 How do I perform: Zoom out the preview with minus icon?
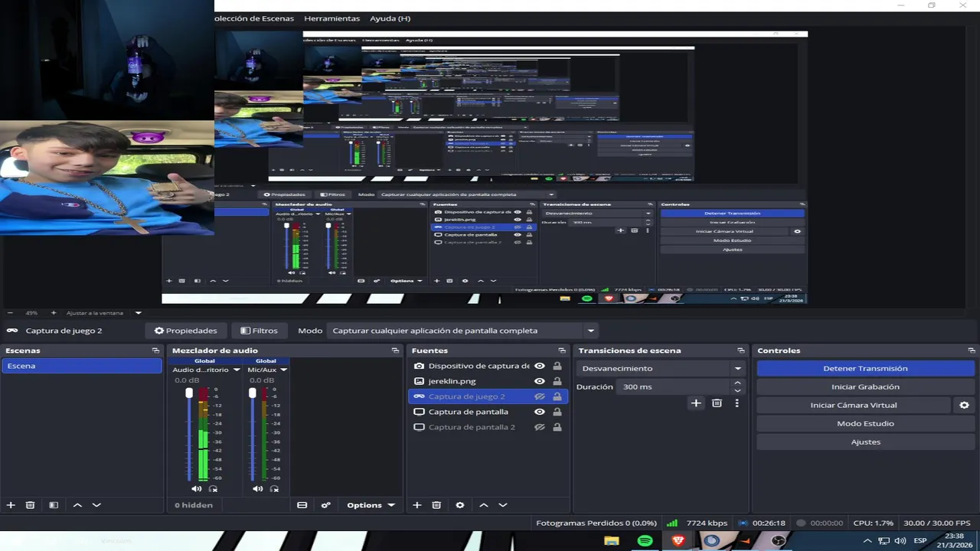point(10,313)
